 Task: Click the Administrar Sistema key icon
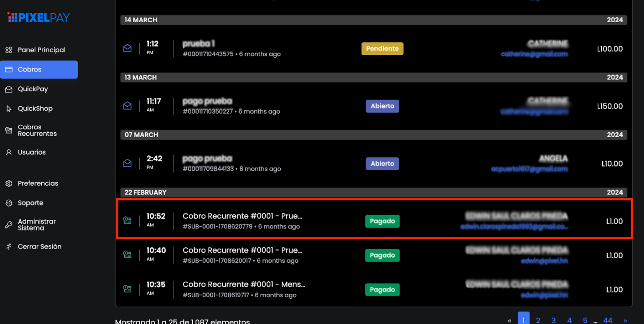[9, 225]
